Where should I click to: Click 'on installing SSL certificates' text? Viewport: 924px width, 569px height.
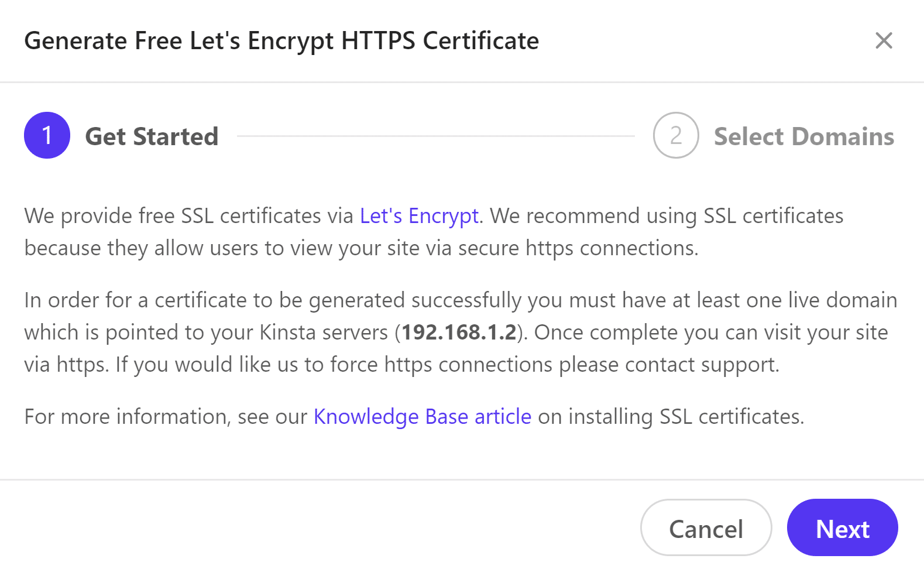click(x=671, y=417)
